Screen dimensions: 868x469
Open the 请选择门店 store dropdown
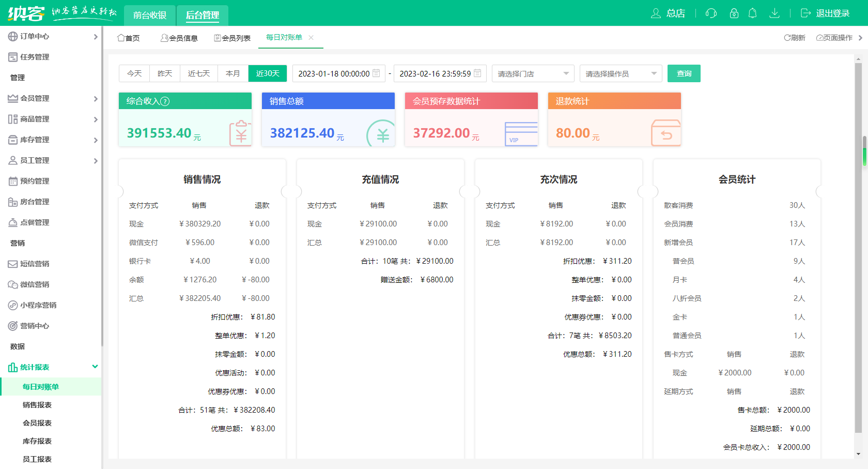(x=533, y=73)
